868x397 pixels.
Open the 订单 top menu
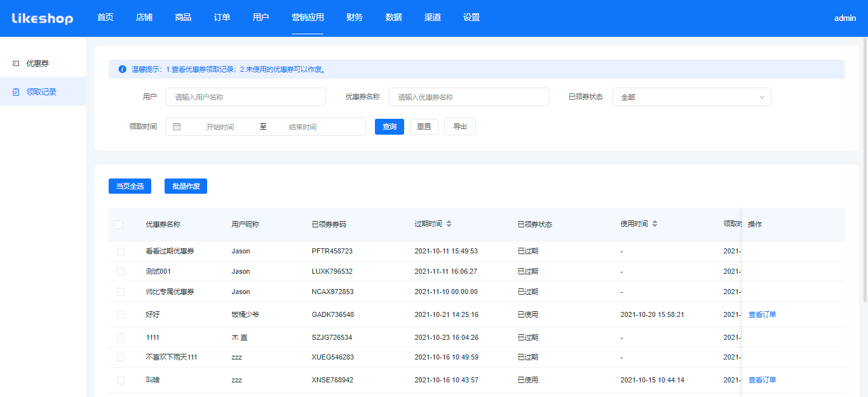click(x=222, y=18)
